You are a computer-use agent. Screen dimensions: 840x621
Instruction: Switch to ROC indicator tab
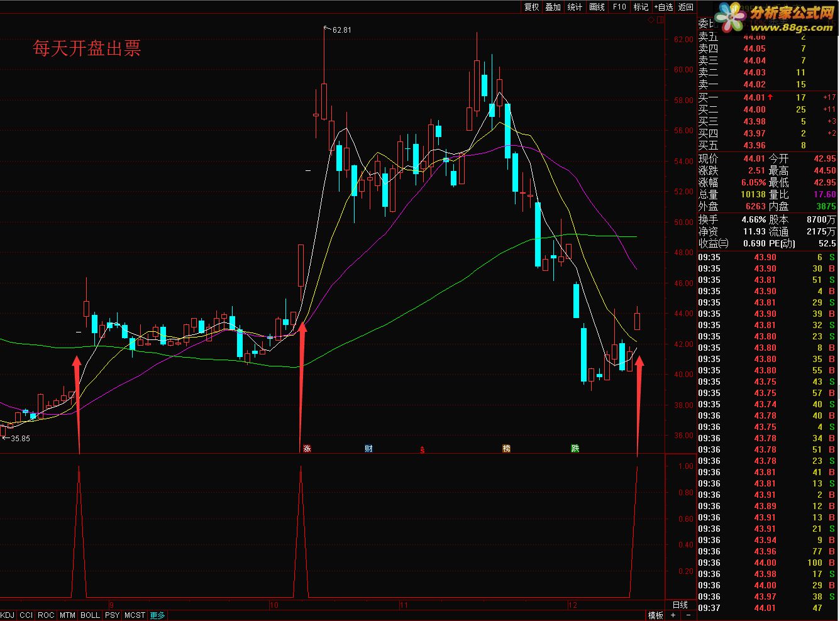click(46, 615)
